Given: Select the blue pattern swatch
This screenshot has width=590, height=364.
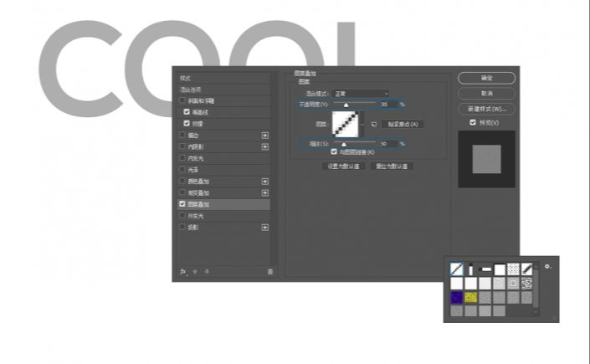Looking at the screenshot, I should 456,297.
